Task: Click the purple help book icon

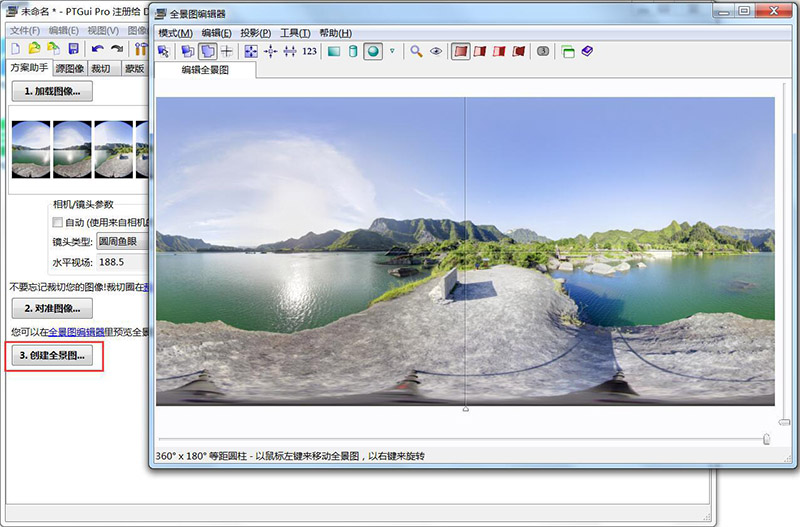Action: [x=587, y=51]
